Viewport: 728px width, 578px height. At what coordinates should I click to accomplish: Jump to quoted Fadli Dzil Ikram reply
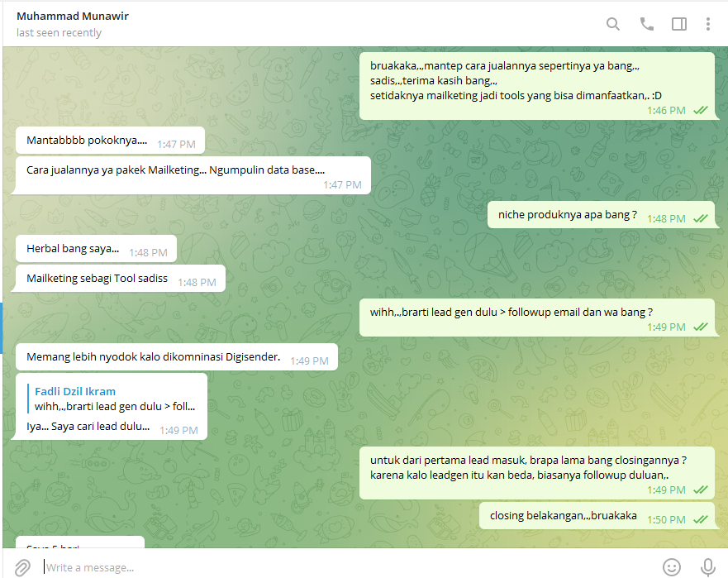(x=114, y=399)
